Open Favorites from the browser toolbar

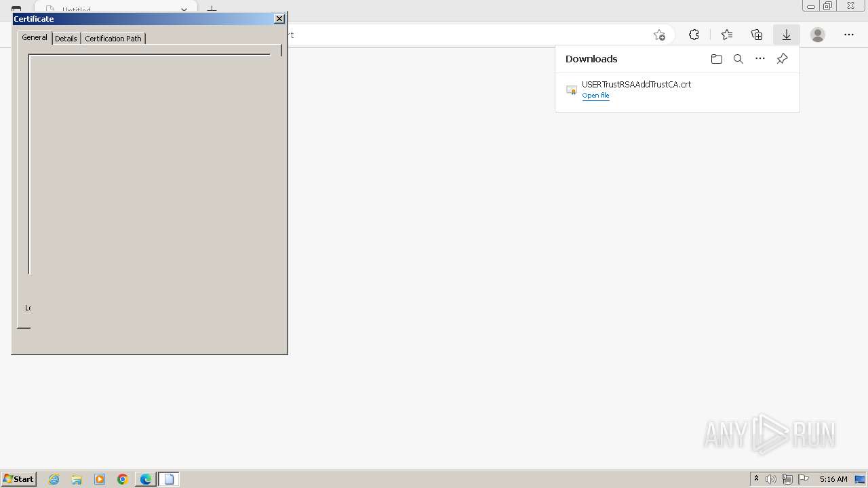727,35
